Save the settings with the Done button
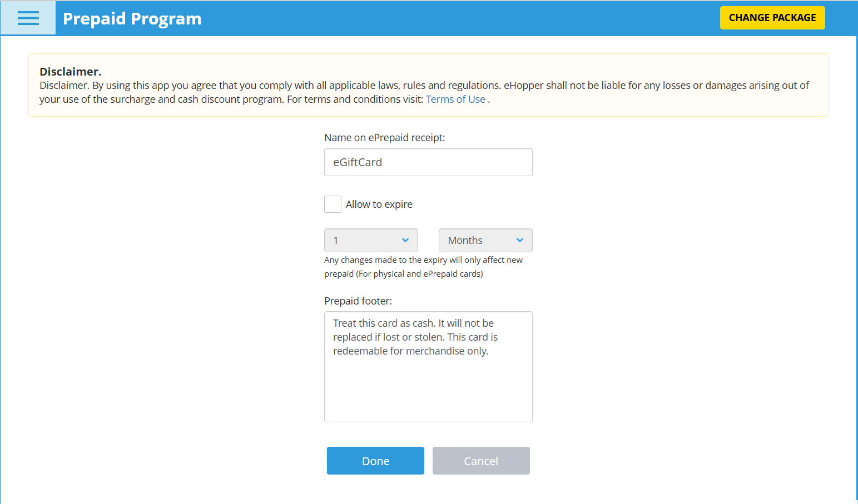 click(x=375, y=461)
